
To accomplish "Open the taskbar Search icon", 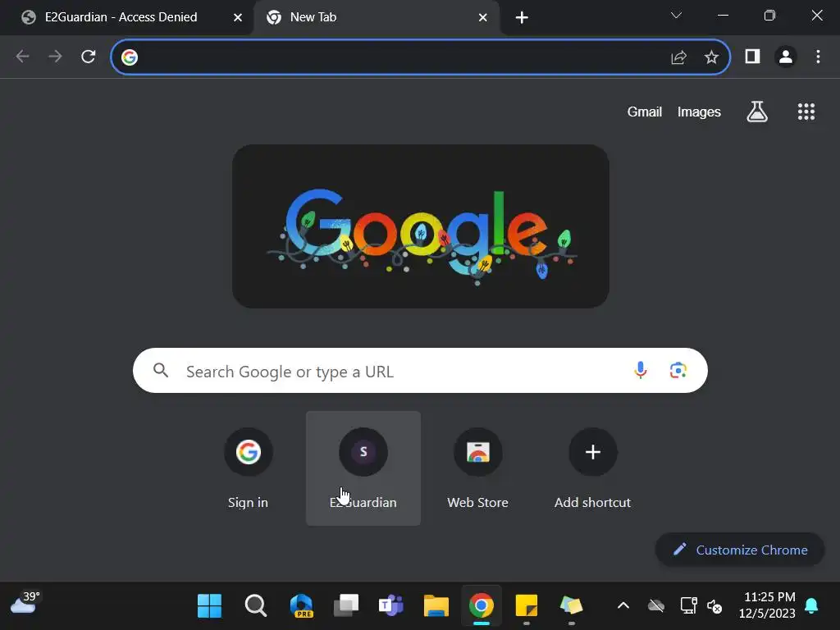I will click(x=256, y=606).
